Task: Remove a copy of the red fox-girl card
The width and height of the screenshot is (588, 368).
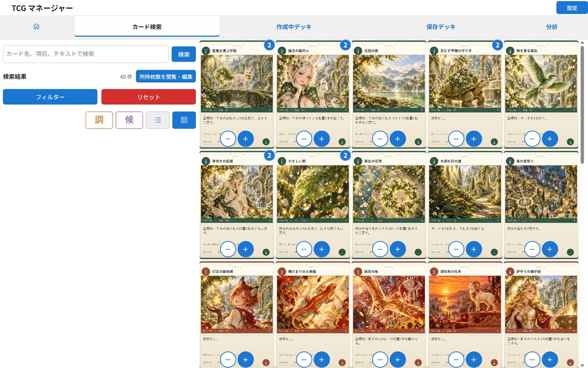Action: point(228,360)
